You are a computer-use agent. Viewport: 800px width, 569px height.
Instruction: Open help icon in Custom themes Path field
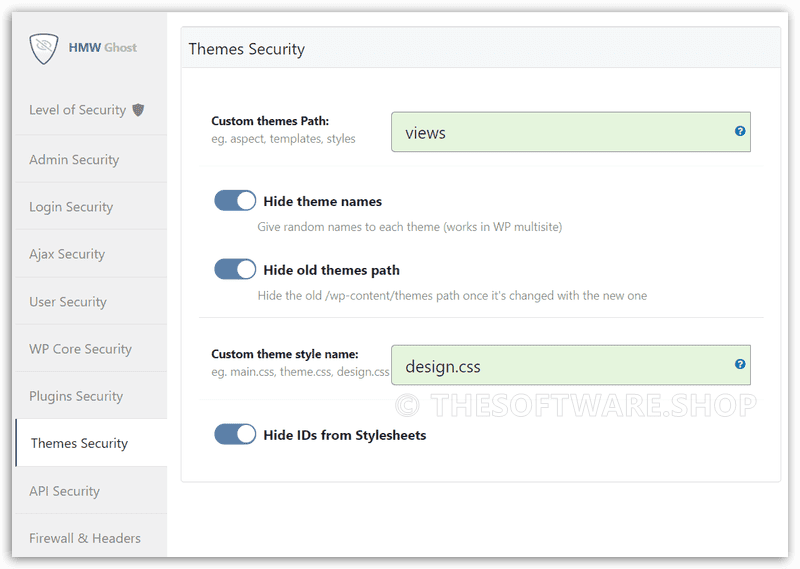point(740,131)
